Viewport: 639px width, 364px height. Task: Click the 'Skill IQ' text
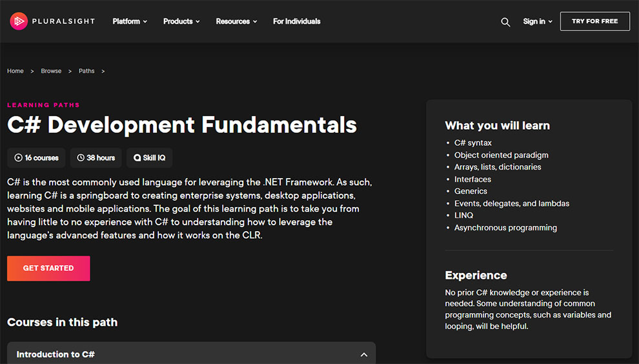pos(154,157)
